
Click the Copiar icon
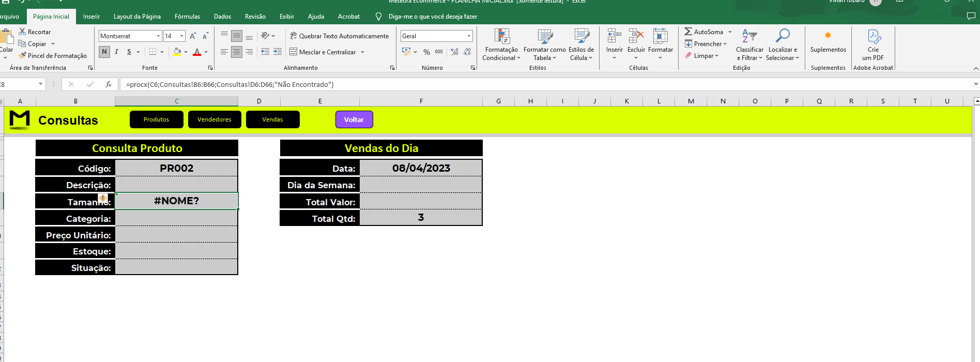pos(22,43)
